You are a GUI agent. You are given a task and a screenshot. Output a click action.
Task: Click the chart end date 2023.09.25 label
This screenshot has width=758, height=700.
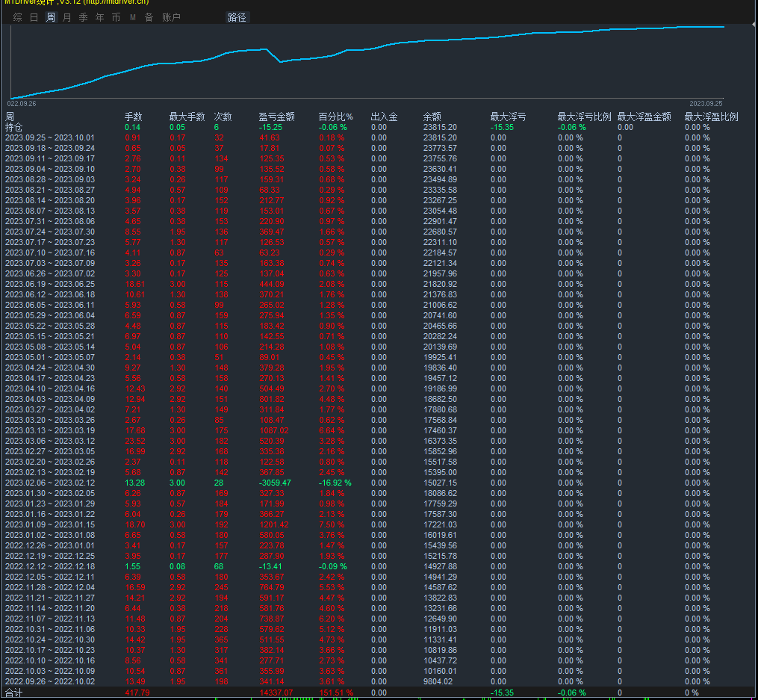point(706,103)
